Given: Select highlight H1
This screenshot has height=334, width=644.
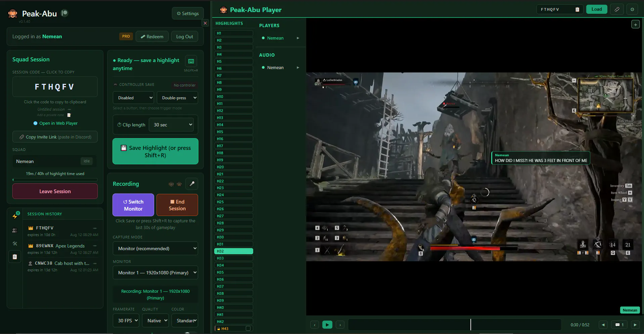Looking at the screenshot, I should coord(234,33).
